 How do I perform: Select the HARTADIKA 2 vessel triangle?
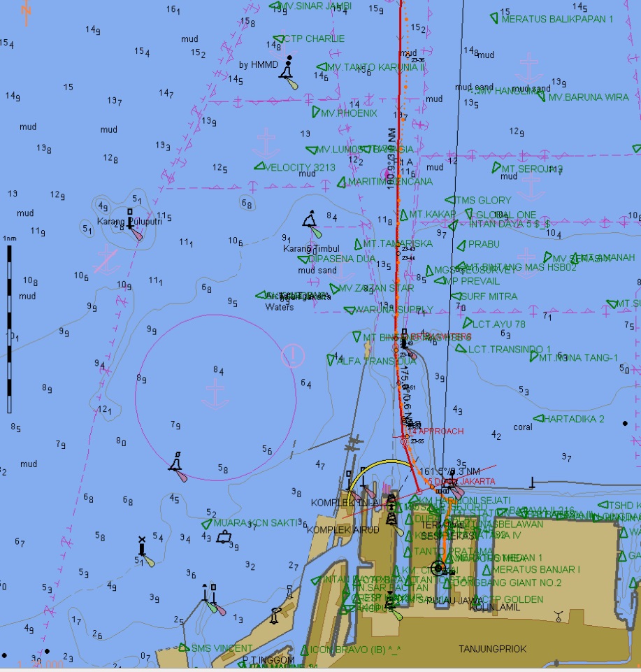pyautogui.click(x=538, y=420)
